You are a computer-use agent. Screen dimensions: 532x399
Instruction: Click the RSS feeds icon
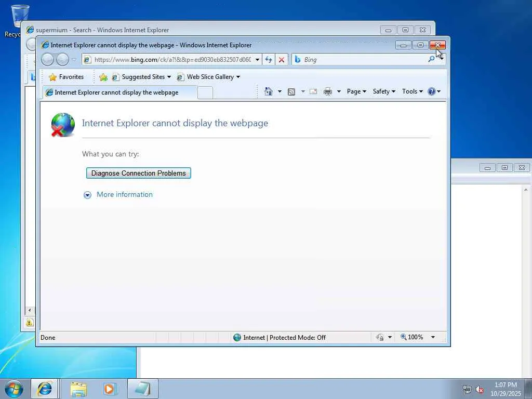click(291, 91)
